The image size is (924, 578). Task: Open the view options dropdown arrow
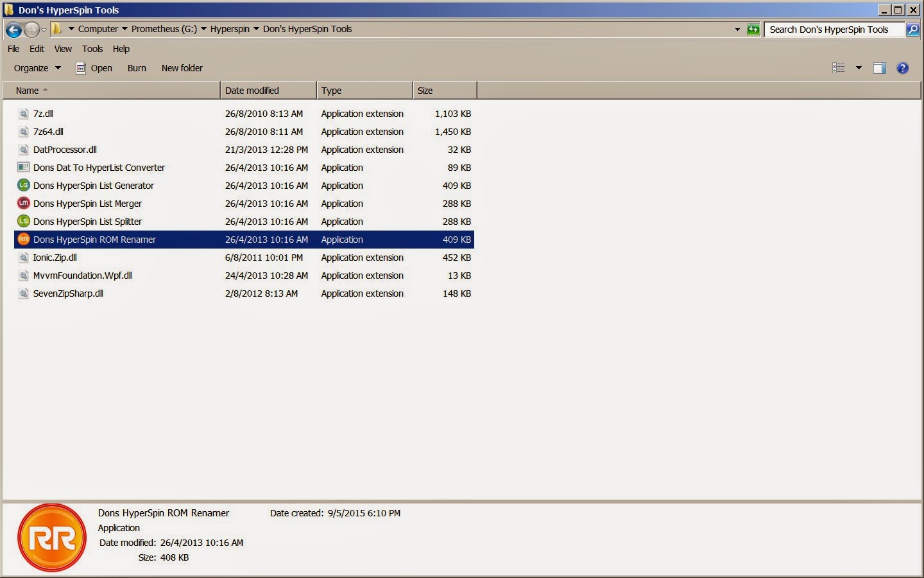(x=859, y=68)
